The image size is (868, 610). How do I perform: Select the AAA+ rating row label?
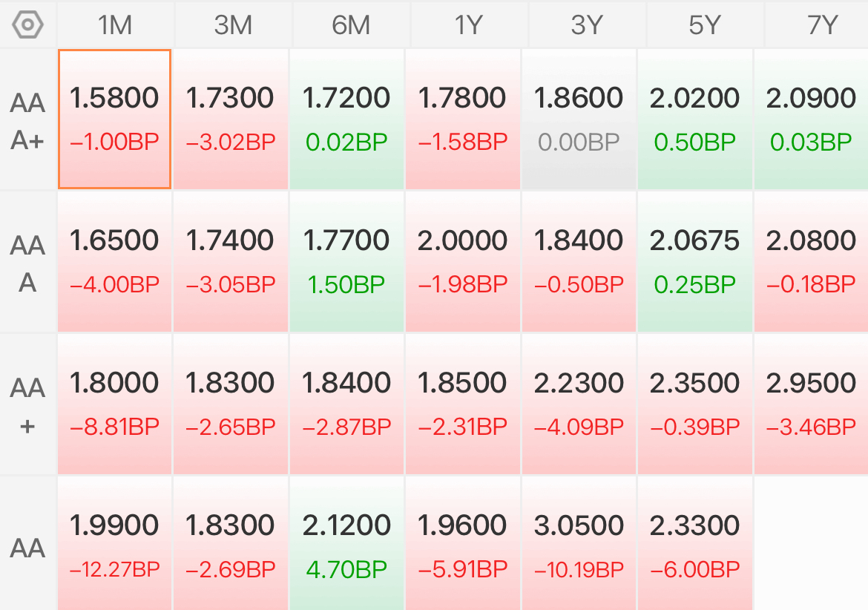point(27,121)
